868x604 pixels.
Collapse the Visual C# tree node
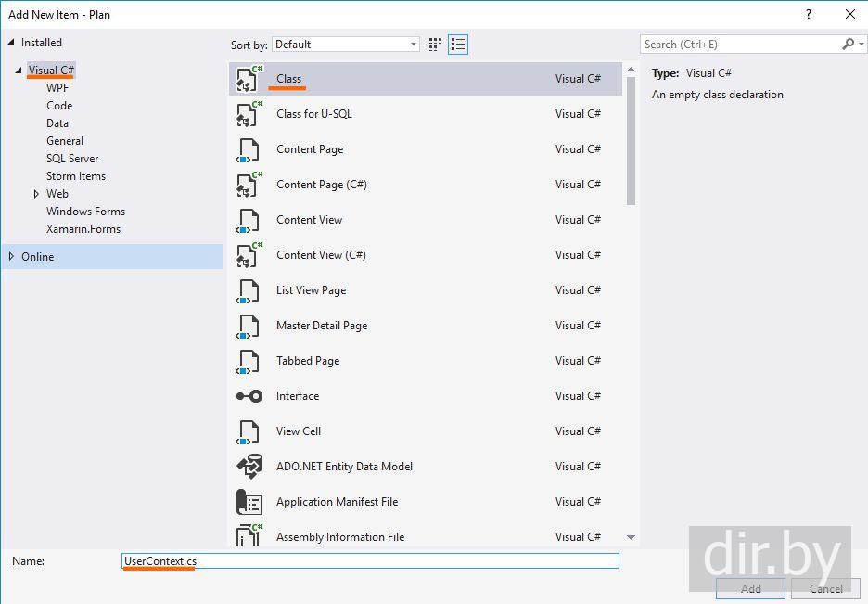coord(19,71)
